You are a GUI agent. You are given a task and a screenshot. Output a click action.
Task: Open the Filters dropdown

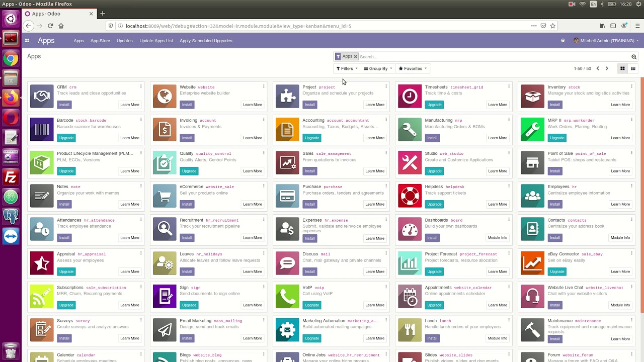(347, 68)
